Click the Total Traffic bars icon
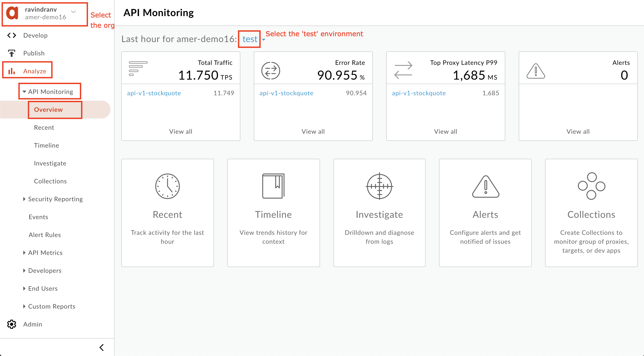The height and width of the screenshot is (356, 644). coord(138,68)
